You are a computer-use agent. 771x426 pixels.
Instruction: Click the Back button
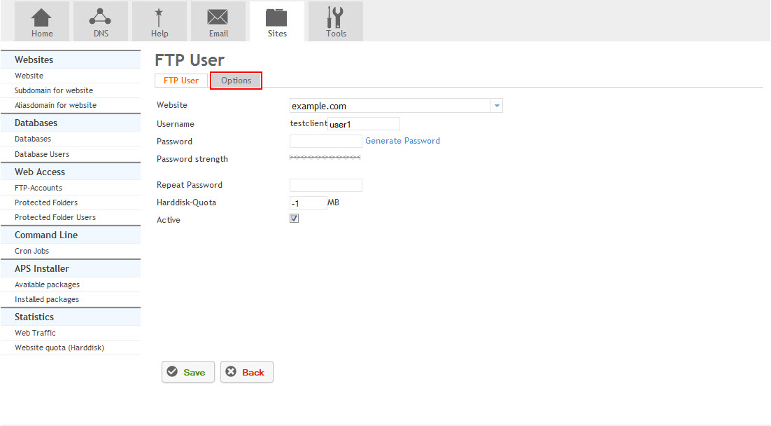click(247, 372)
